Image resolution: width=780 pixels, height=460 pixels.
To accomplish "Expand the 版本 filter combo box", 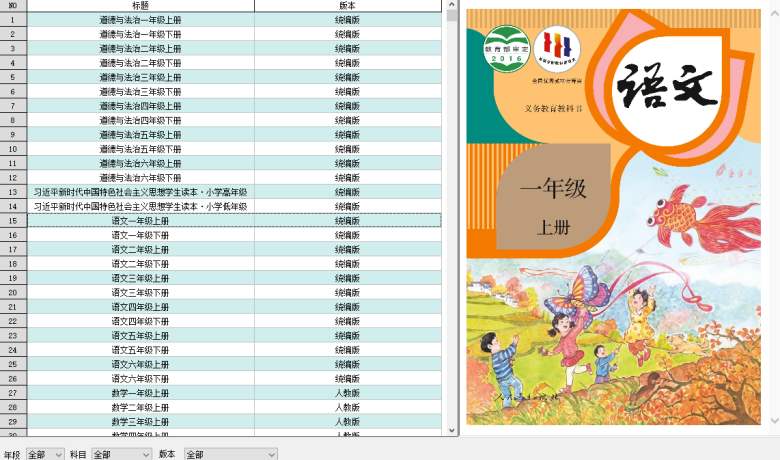I will pos(230,454).
